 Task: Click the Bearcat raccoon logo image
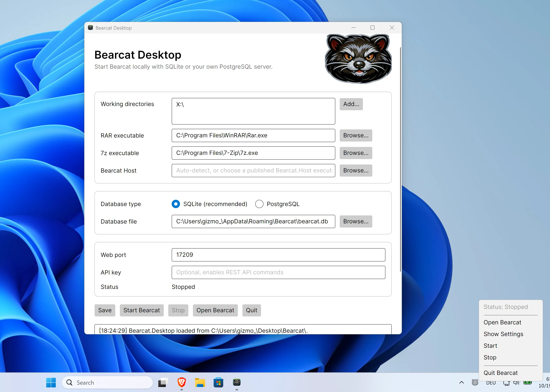point(358,59)
